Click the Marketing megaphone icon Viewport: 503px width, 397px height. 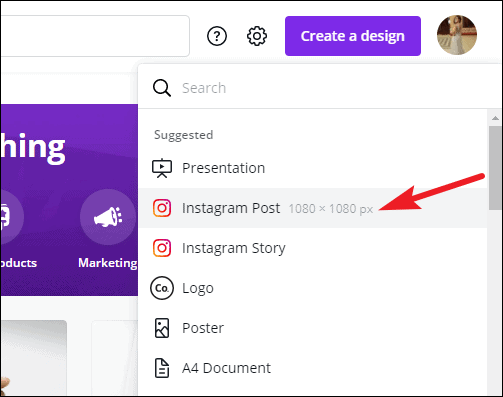tap(108, 217)
